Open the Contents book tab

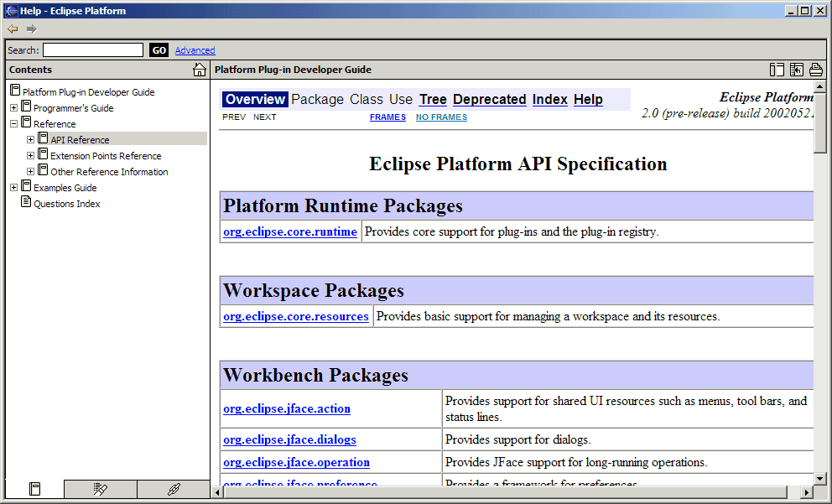tap(34, 489)
